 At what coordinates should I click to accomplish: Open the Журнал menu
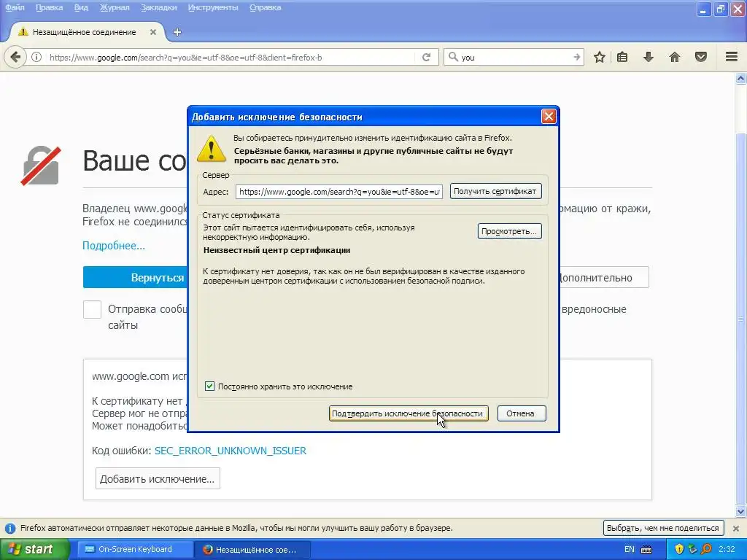click(x=115, y=7)
